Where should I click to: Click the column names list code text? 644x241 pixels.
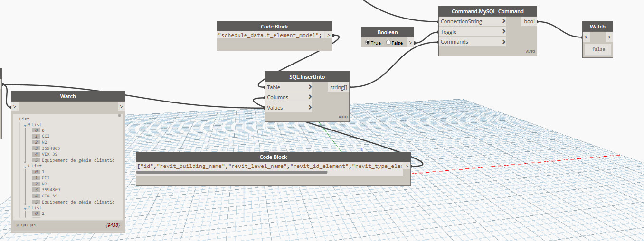pyautogui.click(x=270, y=166)
